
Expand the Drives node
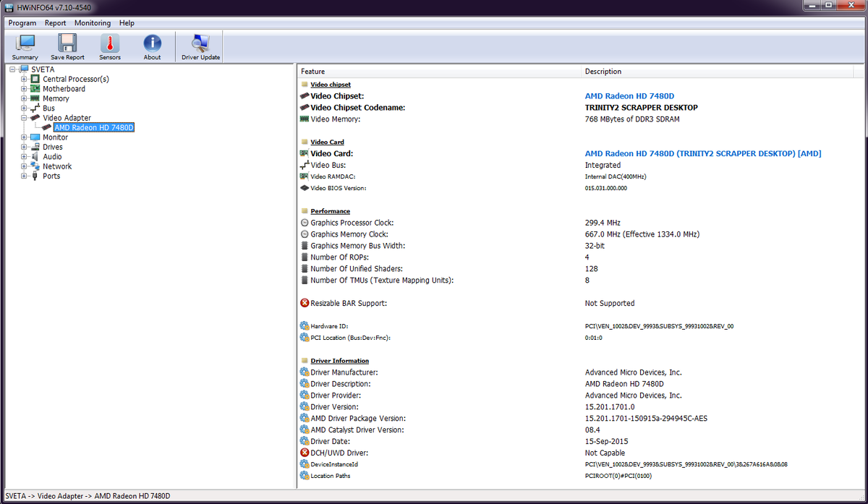[x=25, y=147]
